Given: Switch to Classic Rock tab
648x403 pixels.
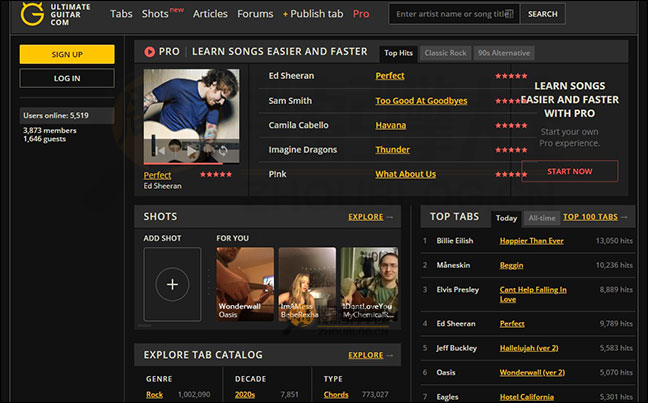Looking at the screenshot, I should tap(445, 53).
